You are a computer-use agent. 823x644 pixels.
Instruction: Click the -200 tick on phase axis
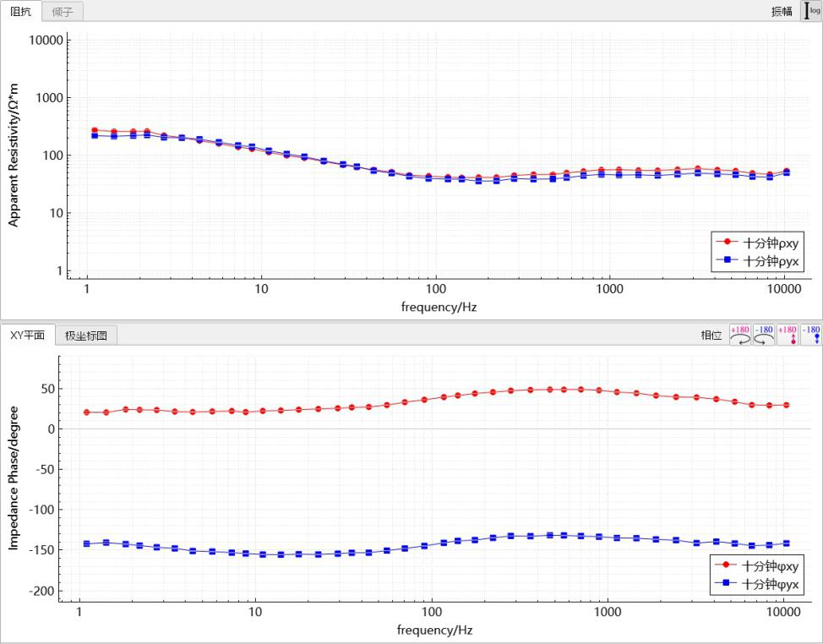pos(41,591)
